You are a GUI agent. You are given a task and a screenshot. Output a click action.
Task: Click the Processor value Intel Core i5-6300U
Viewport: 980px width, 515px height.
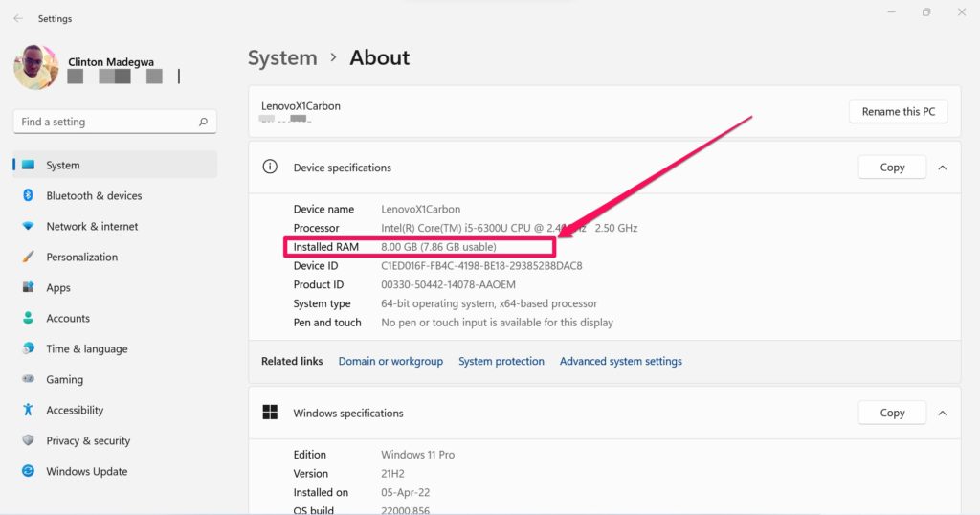click(x=509, y=228)
